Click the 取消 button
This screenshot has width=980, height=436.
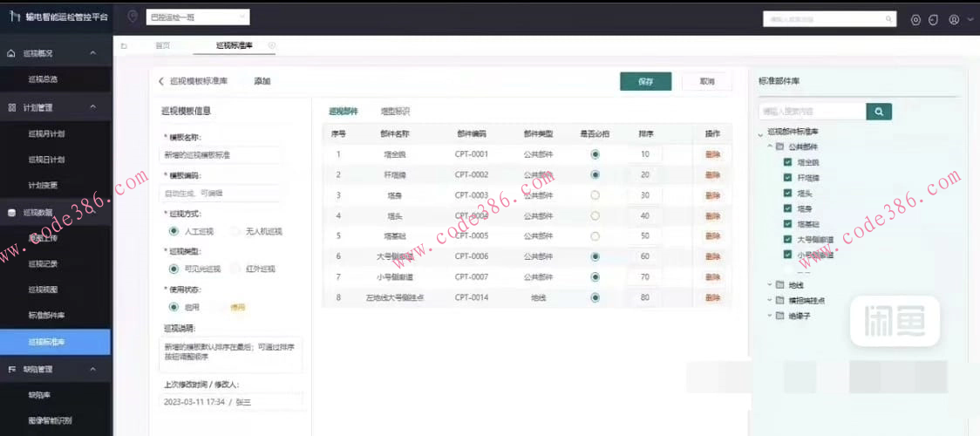pos(707,82)
